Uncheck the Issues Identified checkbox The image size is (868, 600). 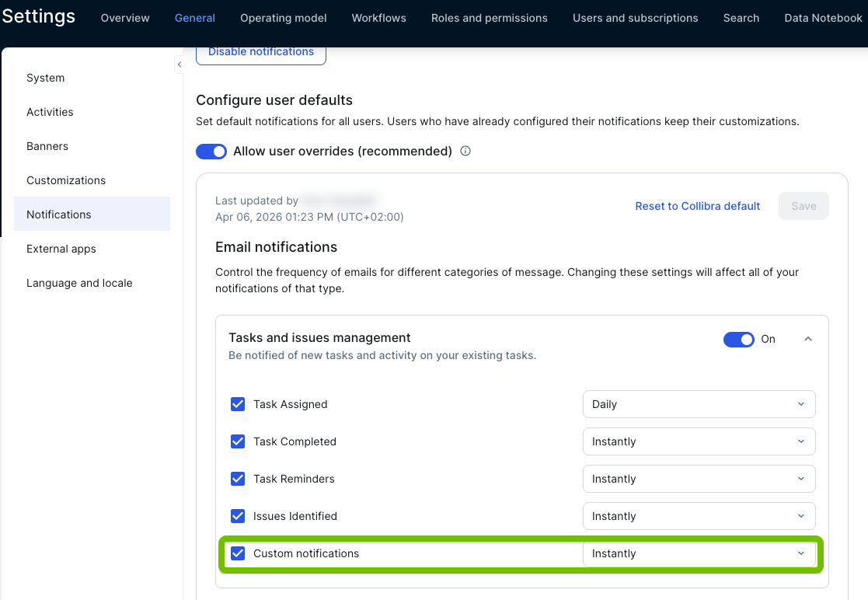[238, 516]
